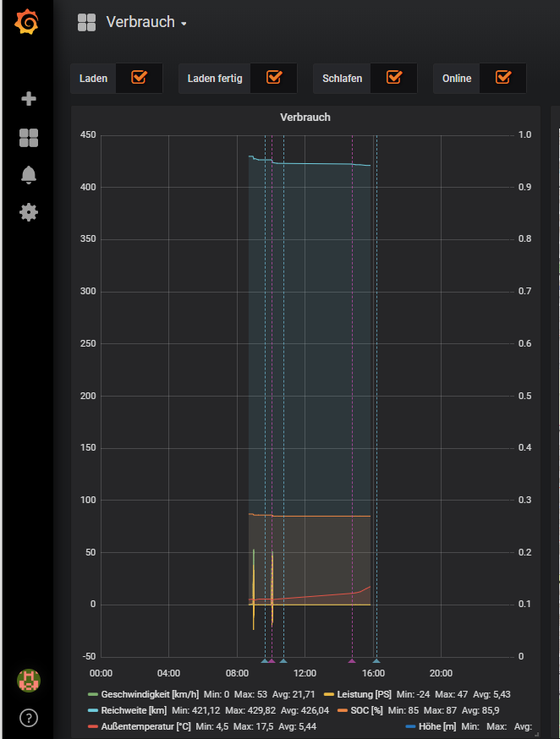
Task: Open the Dashboards grid icon in sidebar
Action: click(29, 138)
